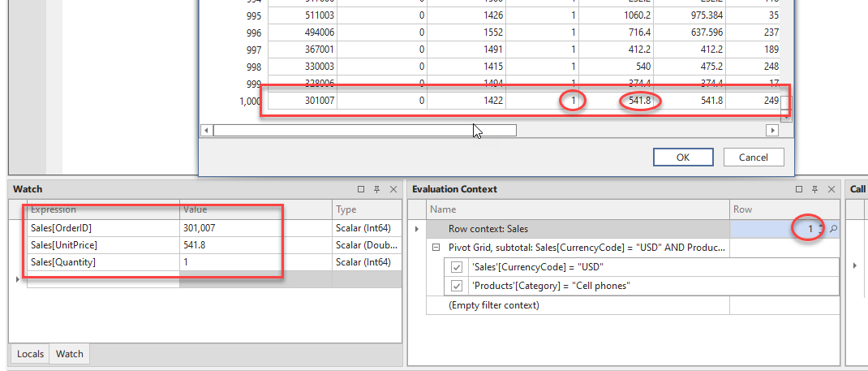868x371 pixels.
Task: Select row header 997 in the grid
Action: (254, 50)
